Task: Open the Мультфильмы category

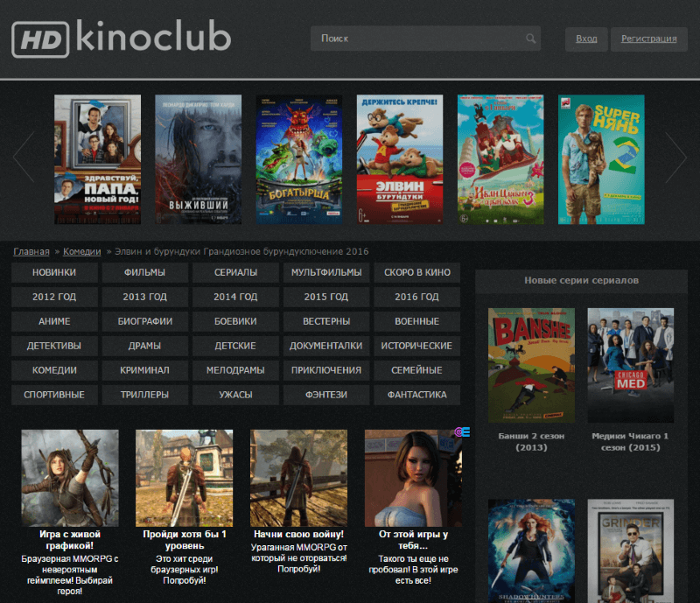Action: (326, 272)
